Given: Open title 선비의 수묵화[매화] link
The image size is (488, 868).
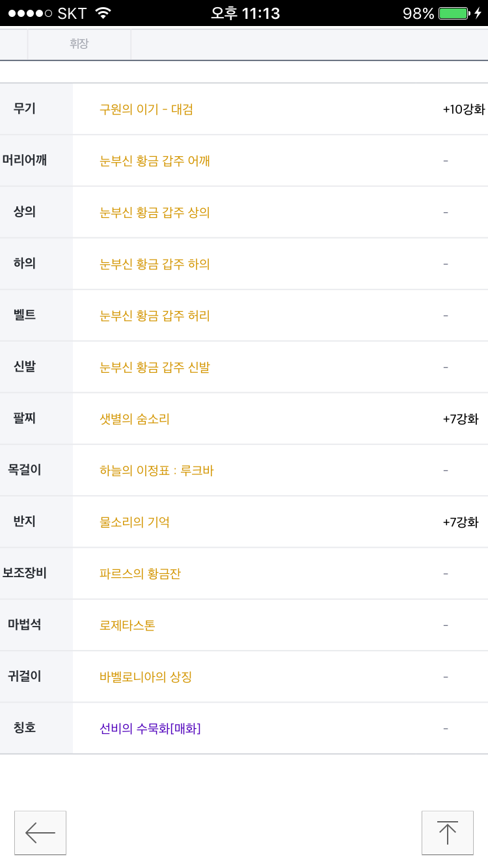Looking at the screenshot, I should pyautogui.click(x=150, y=729).
